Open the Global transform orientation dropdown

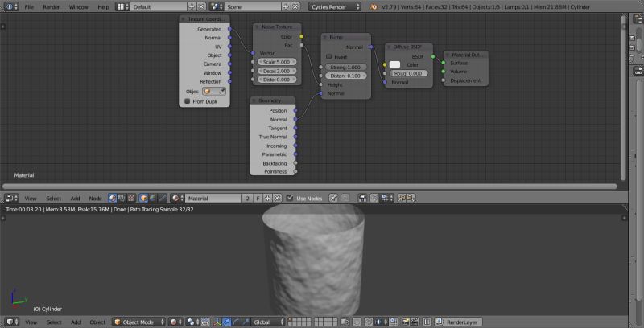(268, 322)
